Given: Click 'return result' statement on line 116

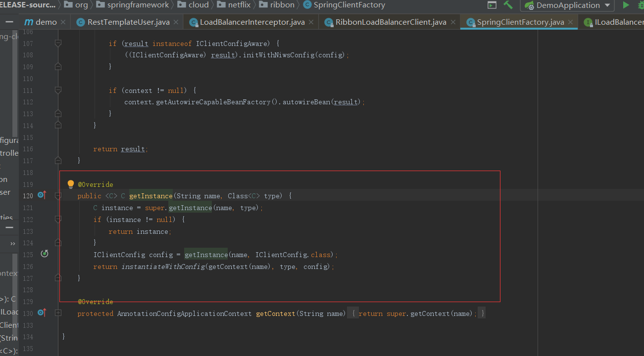Looking at the screenshot, I should pos(121,149).
